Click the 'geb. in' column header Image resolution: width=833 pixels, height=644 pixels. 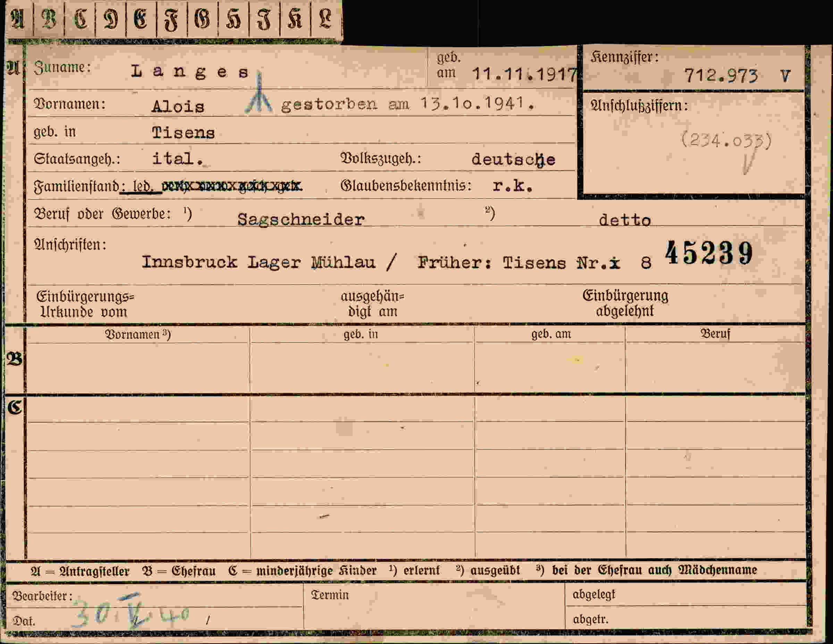[x=361, y=334]
